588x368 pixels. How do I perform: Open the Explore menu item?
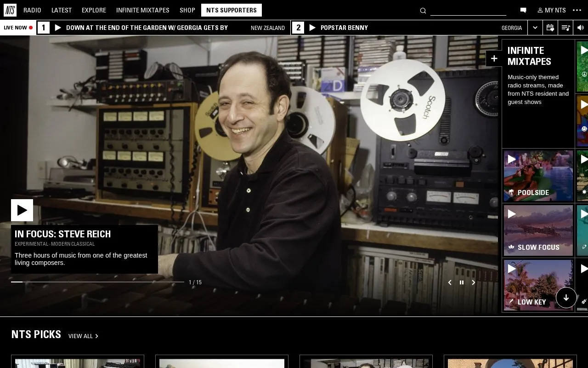[x=94, y=10]
